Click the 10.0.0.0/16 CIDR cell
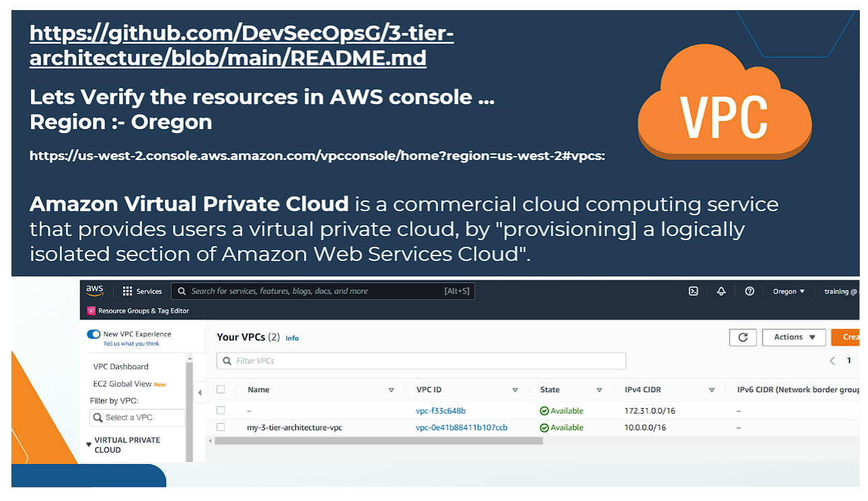The image size is (868, 501). (645, 428)
